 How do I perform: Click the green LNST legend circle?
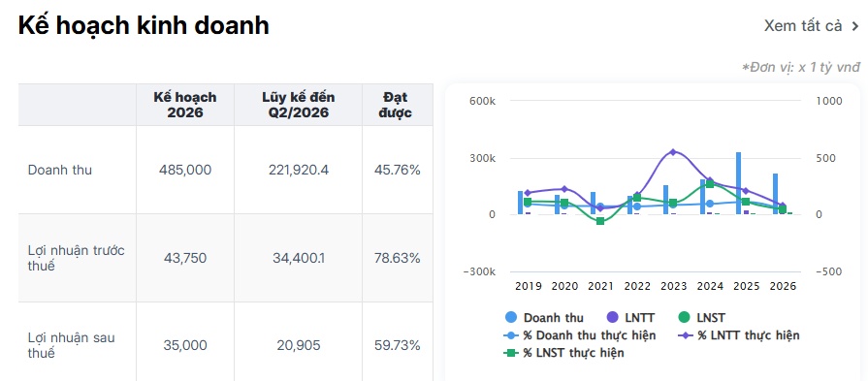click(684, 317)
